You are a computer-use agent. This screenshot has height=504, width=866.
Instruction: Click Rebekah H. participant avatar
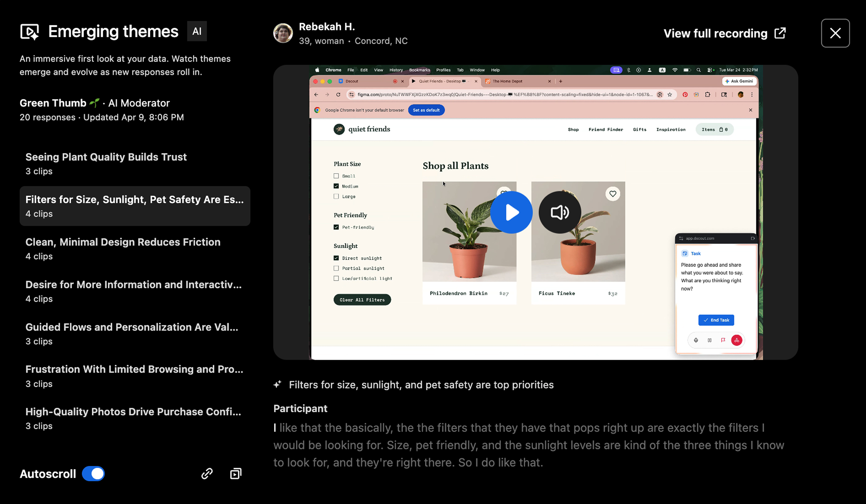[283, 33]
